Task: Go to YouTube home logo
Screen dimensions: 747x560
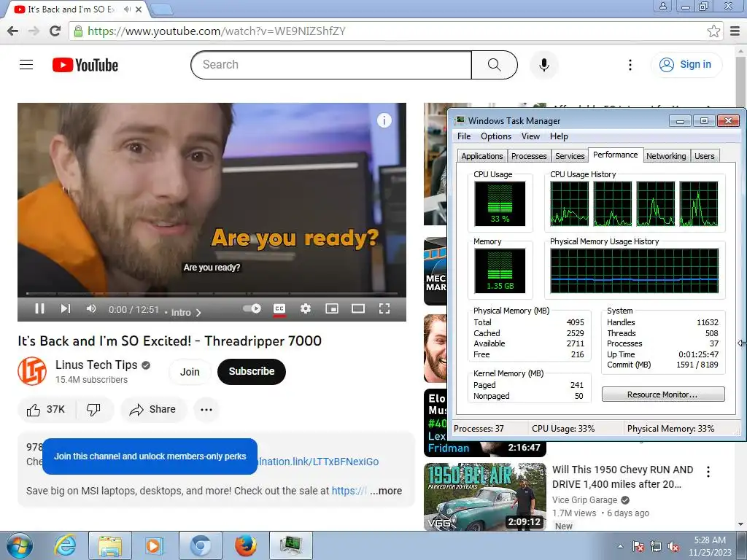Action: click(x=85, y=65)
